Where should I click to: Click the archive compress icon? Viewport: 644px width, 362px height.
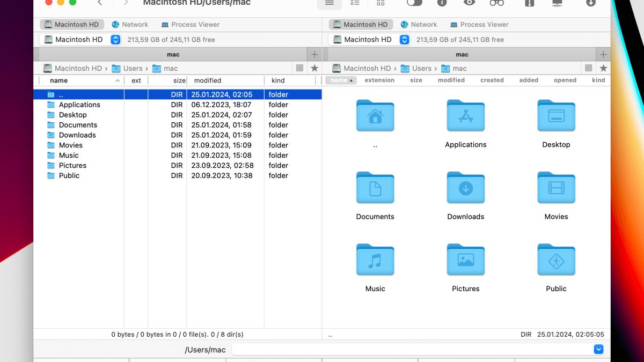point(530,3)
